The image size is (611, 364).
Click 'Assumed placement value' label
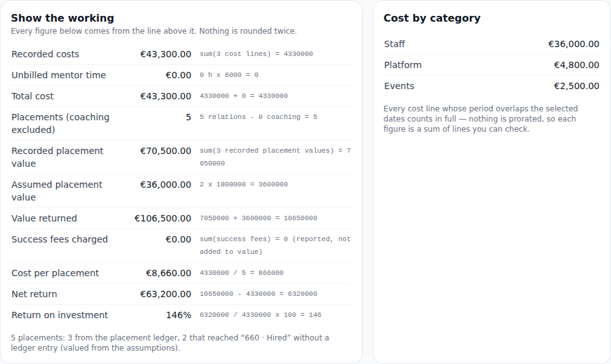(57, 191)
